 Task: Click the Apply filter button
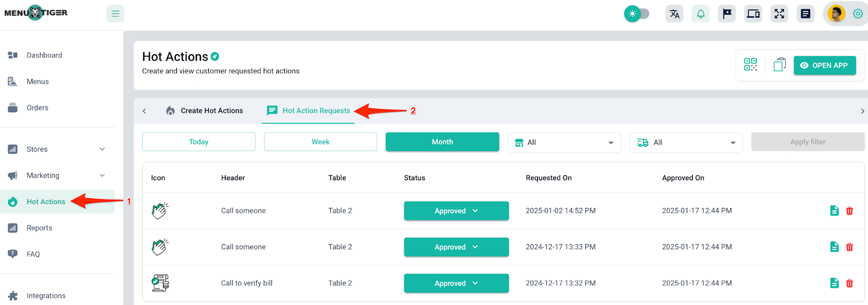click(808, 142)
